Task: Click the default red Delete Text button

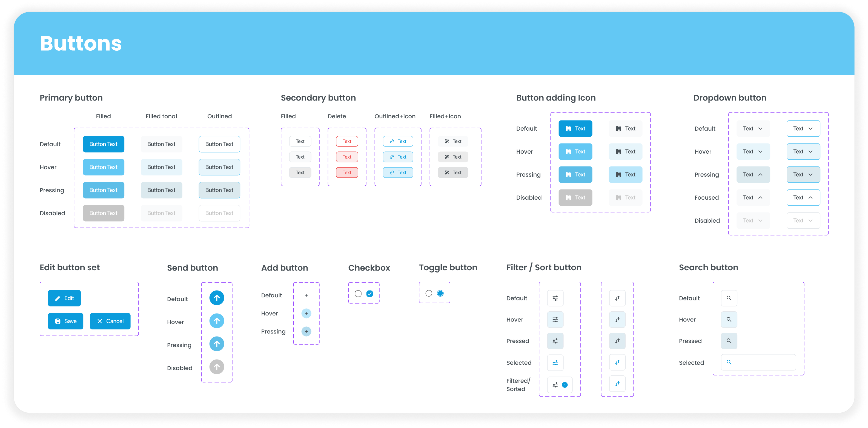Action: (x=347, y=141)
